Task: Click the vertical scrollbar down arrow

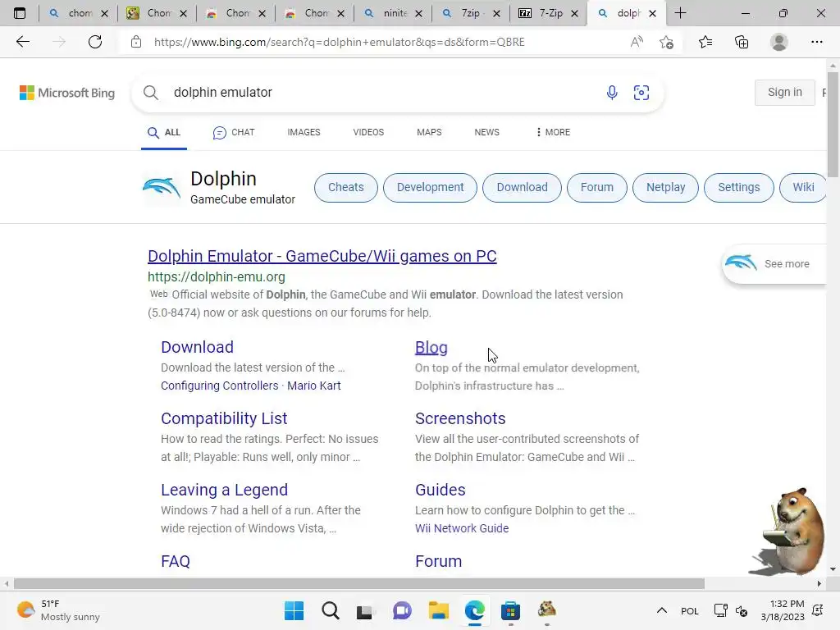Action: click(x=833, y=569)
